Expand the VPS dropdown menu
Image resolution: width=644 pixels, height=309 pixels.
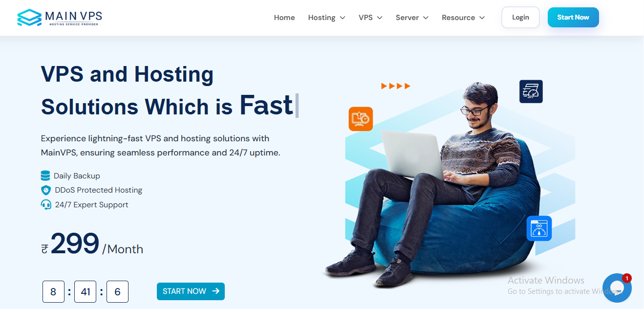coord(370,18)
